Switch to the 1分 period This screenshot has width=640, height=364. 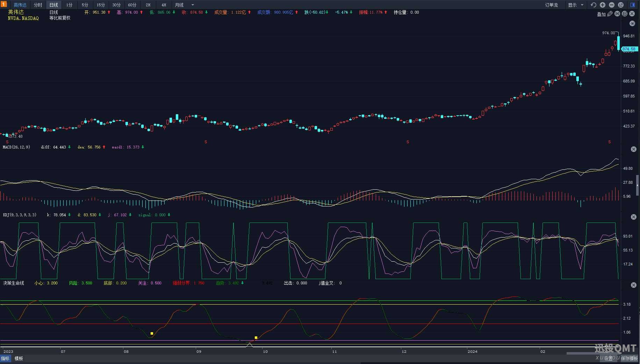click(x=69, y=5)
